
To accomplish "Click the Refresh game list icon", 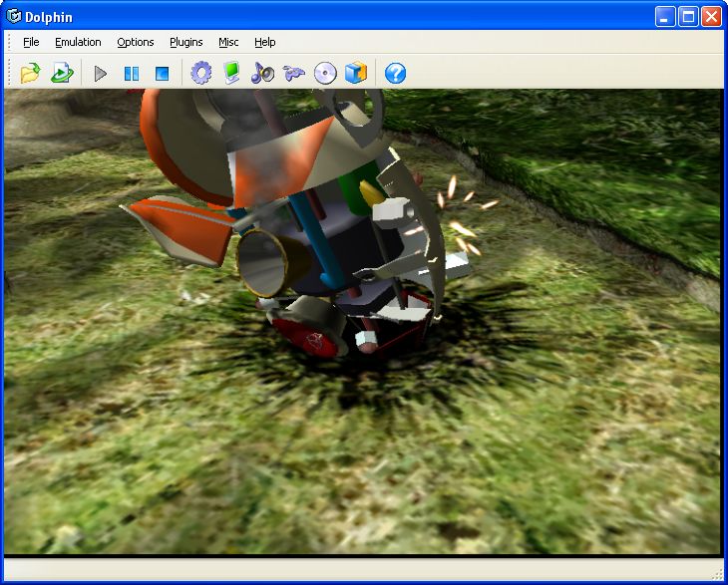I will (x=62, y=74).
